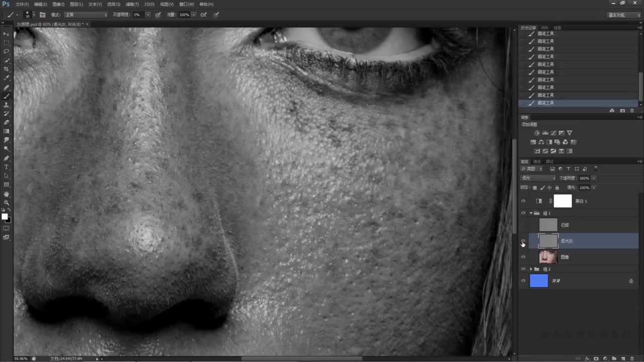
Task: Click the Levels adjustment icon
Action: pyautogui.click(x=545, y=133)
